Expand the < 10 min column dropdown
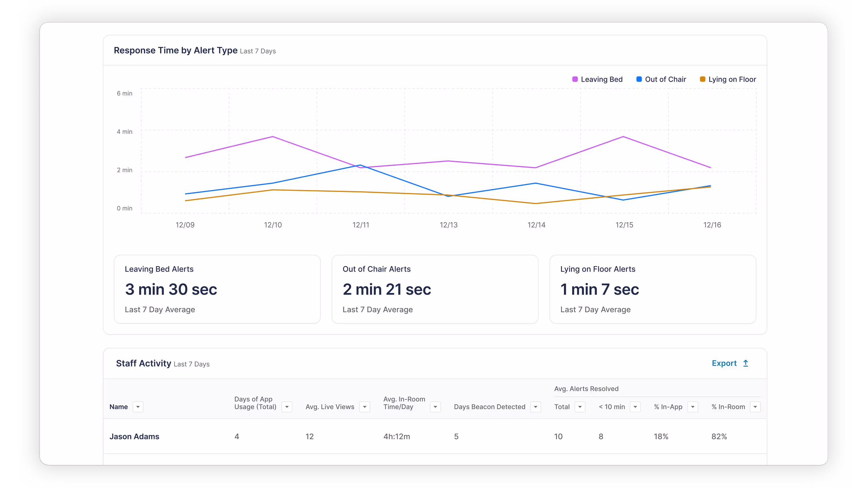The image size is (868, 488). pyautogui.click(x=635, y=407)
